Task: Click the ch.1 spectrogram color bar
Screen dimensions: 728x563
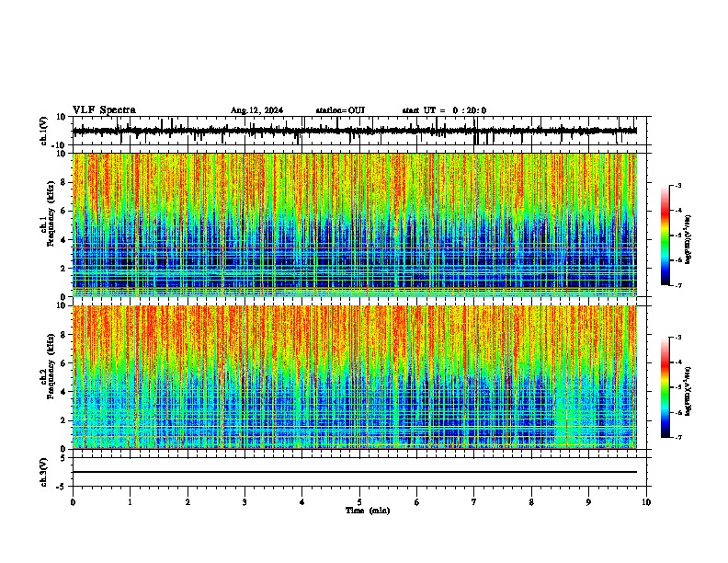Action: [x=665, y=236]
